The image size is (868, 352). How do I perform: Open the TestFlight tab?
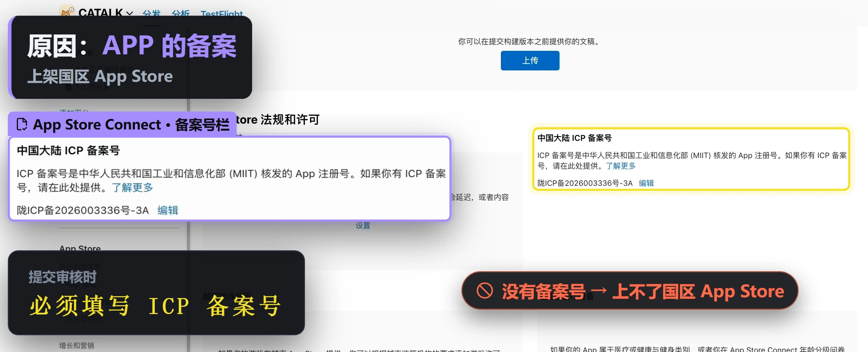(x=222, y=14)
